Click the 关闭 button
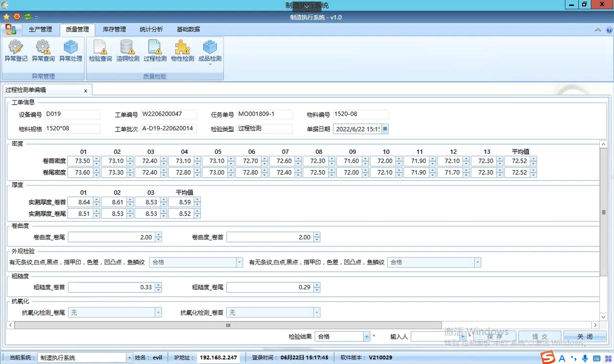The image size is (614, 364). coord(584,337)
